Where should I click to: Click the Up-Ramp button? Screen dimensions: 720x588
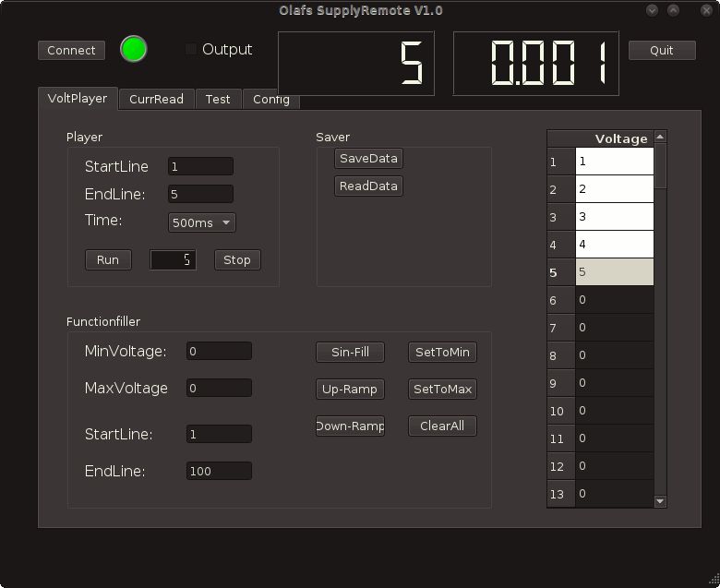(x=350, y=389)
